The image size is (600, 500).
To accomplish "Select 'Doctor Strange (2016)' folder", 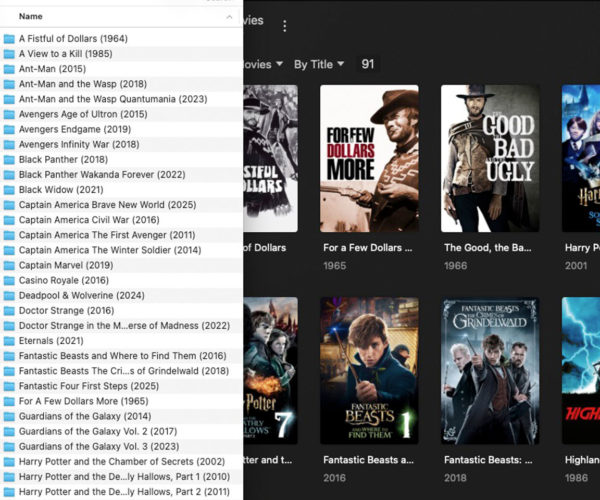I will (121, 311).
